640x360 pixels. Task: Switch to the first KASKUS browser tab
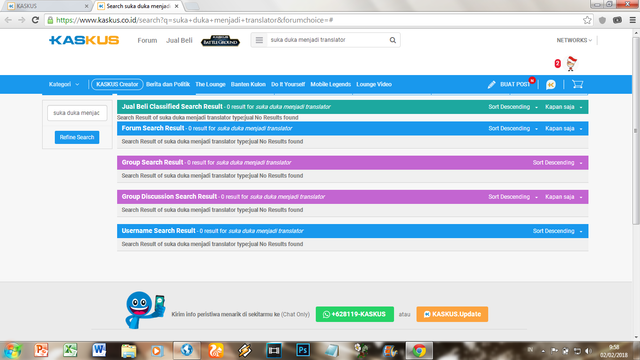(47, 6)
